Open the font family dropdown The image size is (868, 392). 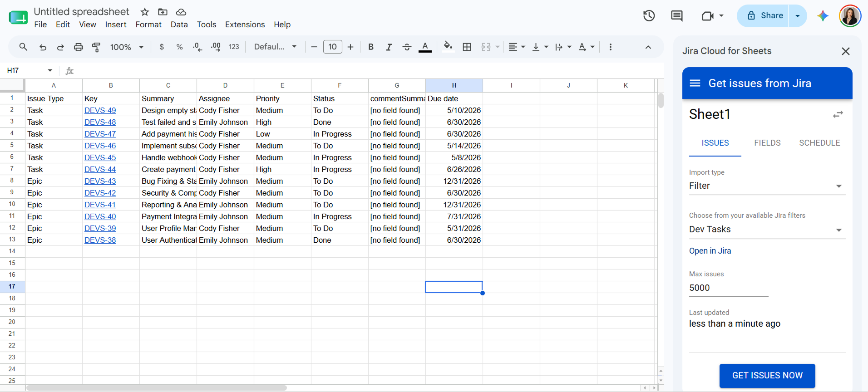coord(276,47)
